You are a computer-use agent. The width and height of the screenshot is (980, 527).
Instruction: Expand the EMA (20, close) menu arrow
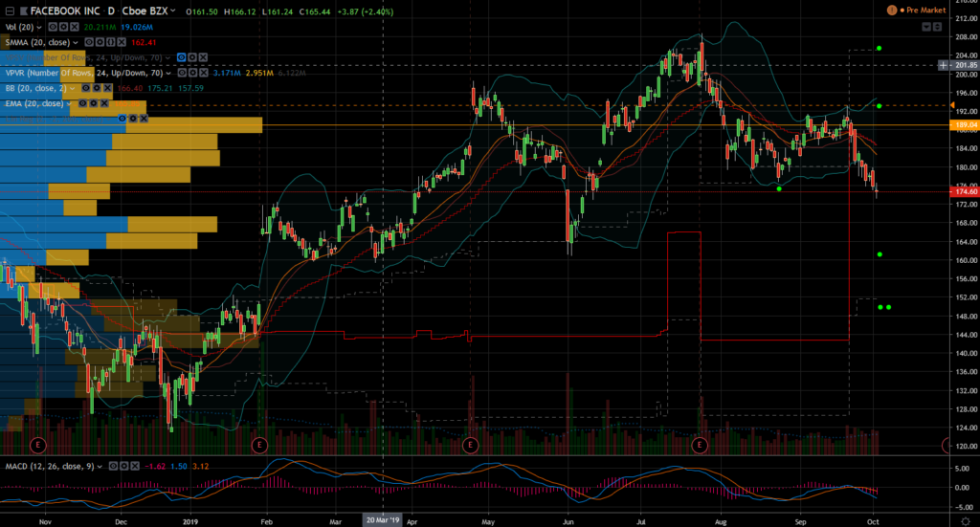pos(69,103)
